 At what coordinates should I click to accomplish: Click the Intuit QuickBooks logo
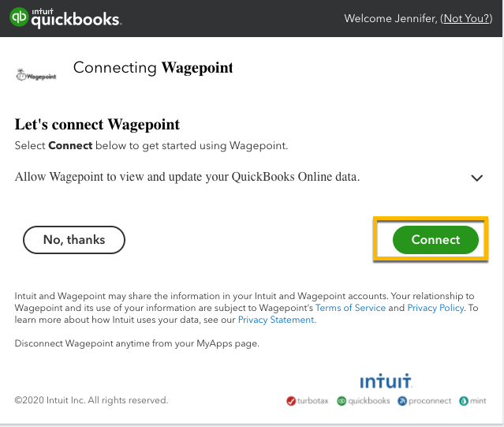[x=65, y=17]
